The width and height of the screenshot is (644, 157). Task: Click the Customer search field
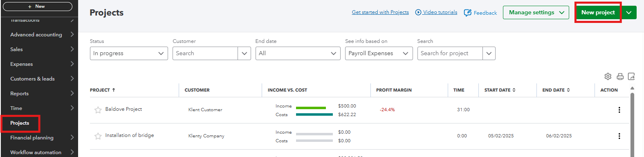coord(205,53)
